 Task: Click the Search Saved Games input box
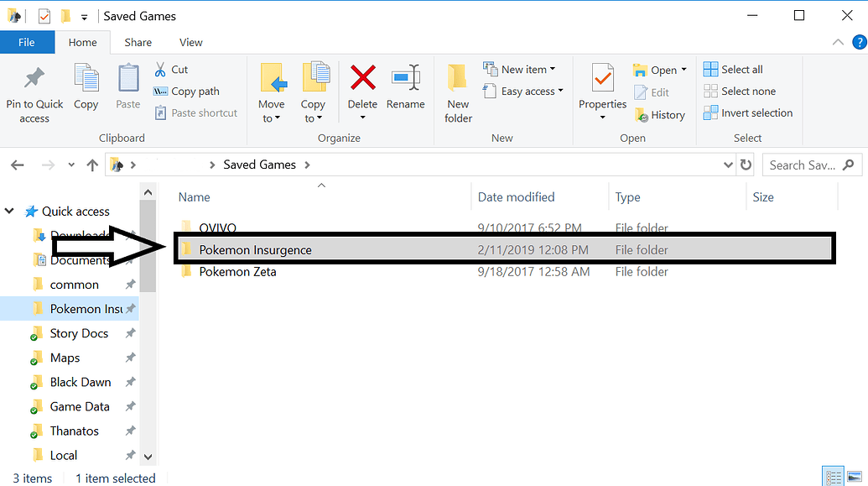pyautogui.click(x=802, y=165)
